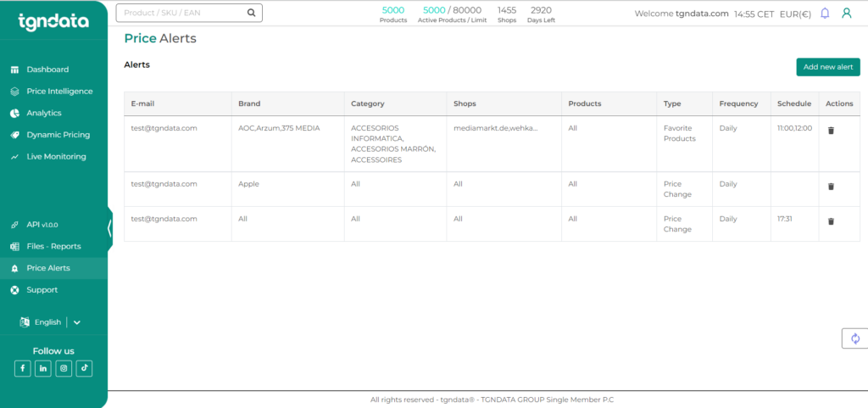Delete the alert scheduled at 17:31
The width and height of the screenshot is (868, 408).
(831, 221)
